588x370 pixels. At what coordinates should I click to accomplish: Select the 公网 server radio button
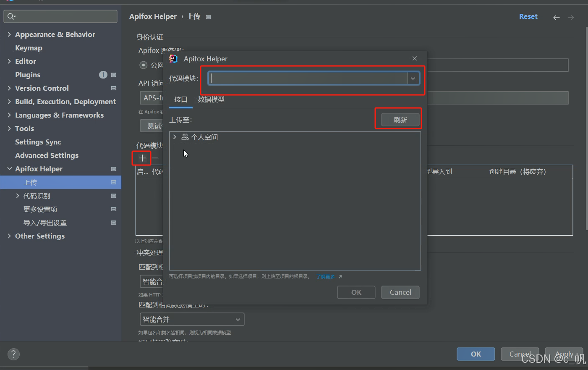pos(144,65)
